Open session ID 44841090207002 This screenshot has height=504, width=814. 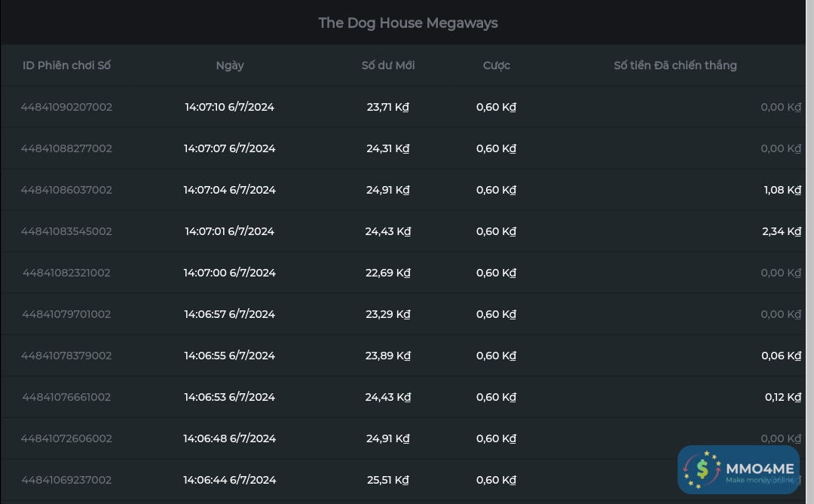[66, 107]
